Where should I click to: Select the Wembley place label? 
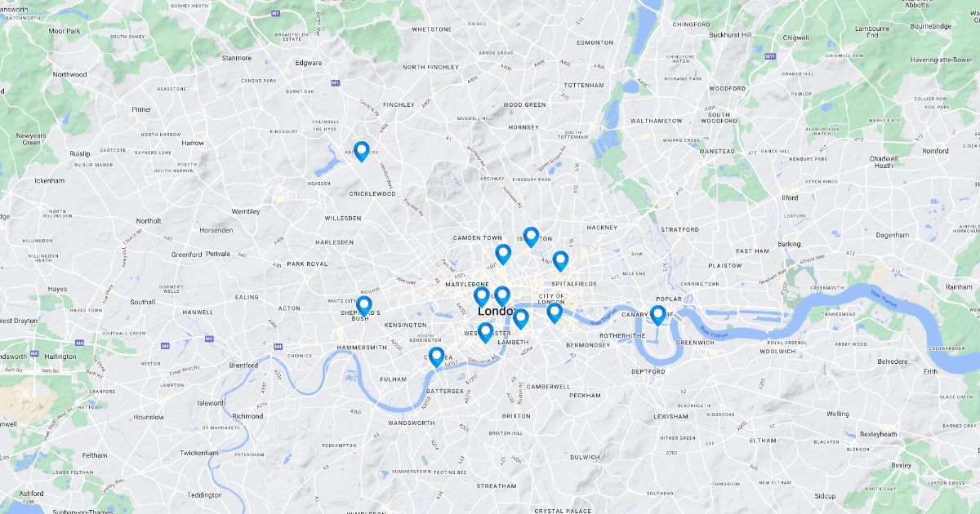(246, 211)
